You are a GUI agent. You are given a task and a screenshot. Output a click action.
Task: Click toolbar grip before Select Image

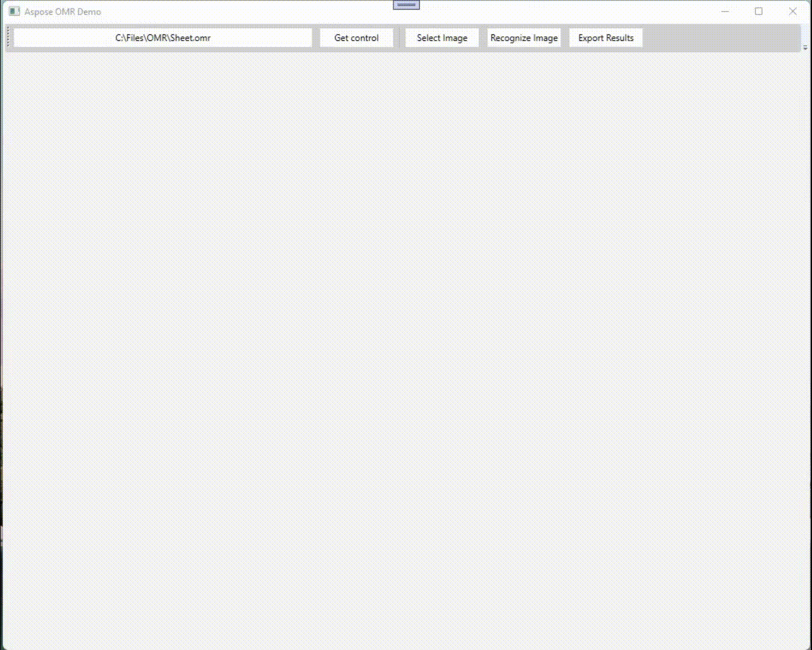pos(399,37)
